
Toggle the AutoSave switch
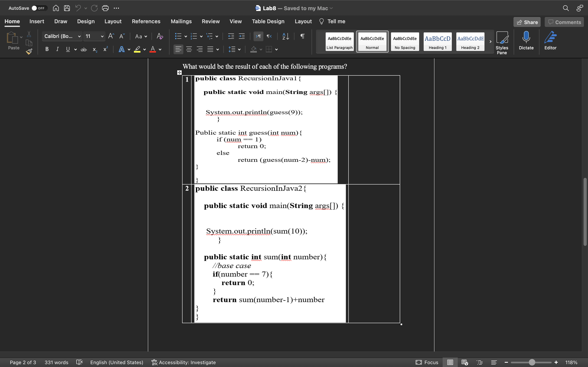tap(38, 8)
